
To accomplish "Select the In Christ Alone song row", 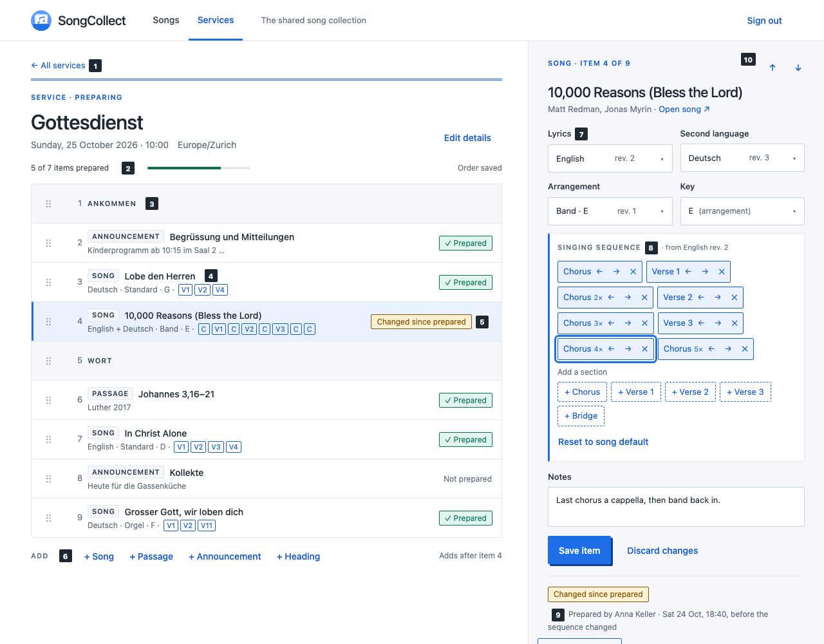I will tap(267, 439).
